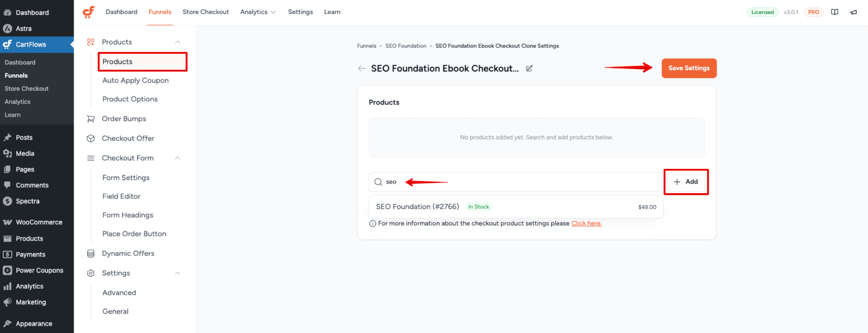Open Auto Apply Coupon settings
The image size is (868, 333).
(136, 81)
